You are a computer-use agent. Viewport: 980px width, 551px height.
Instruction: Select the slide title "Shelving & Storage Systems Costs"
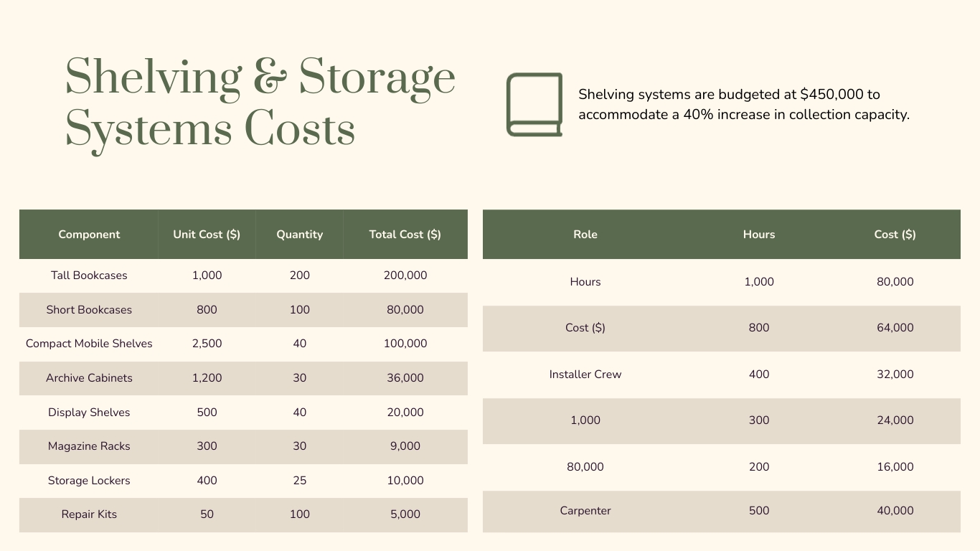(x=260, y=103)
